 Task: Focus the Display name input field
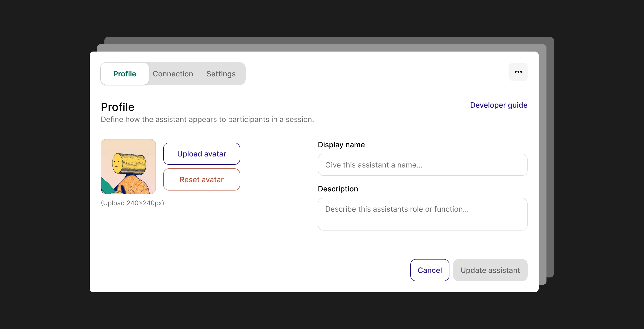[422, 165]
